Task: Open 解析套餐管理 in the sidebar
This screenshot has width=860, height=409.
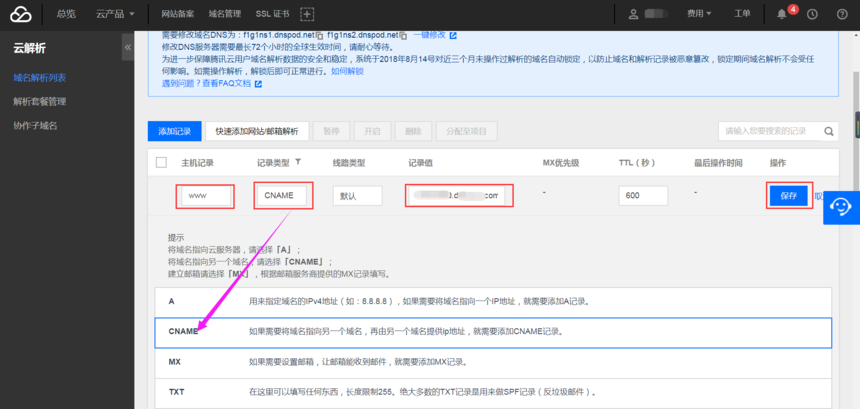Action: (x=40, y=101)
